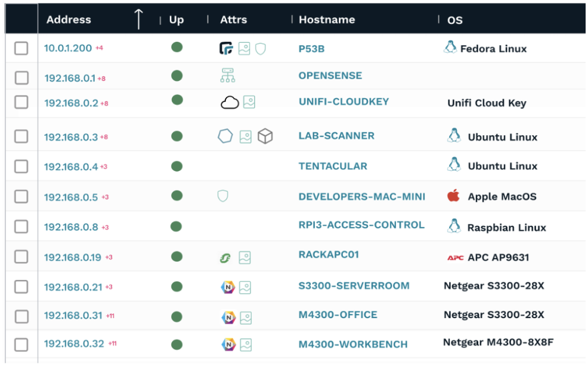Click the Netgear icon for S3300-SERVERROOM

(228, 287)
